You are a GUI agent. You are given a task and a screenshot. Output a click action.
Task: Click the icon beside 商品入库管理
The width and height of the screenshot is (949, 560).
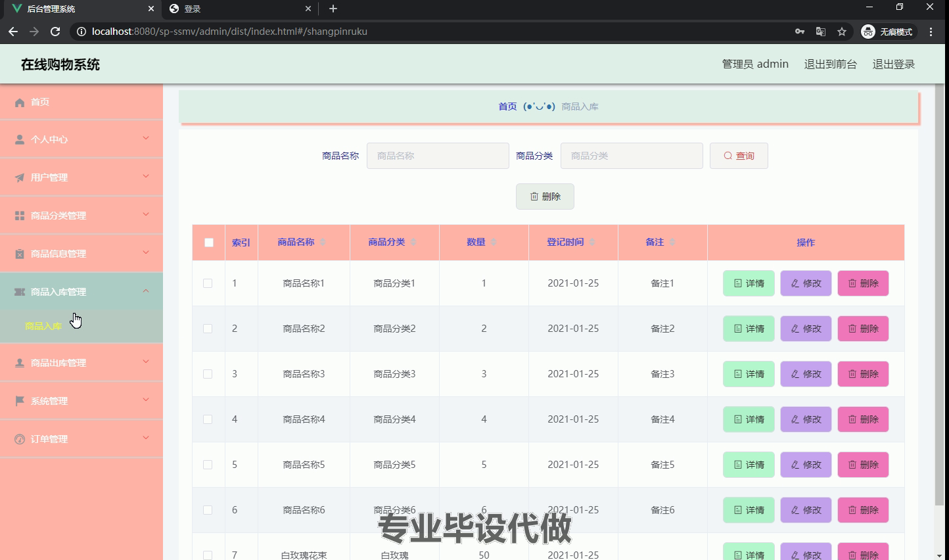(20, 292)
